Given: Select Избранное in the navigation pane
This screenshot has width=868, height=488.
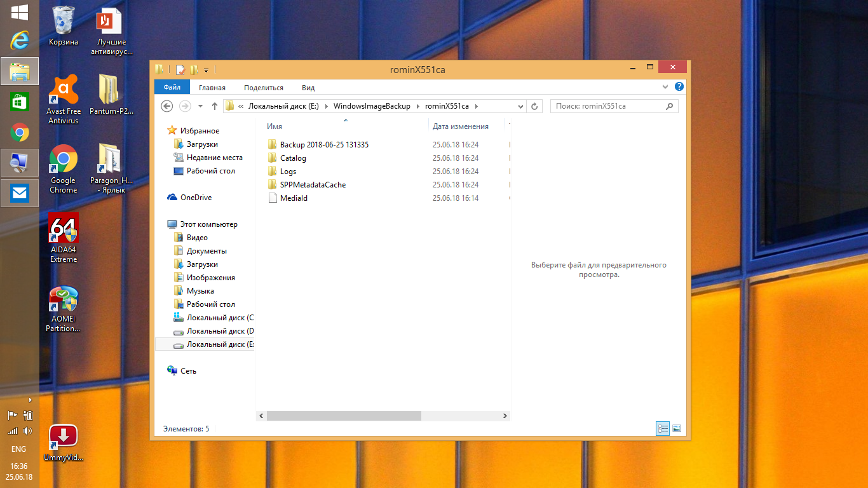Looking at the screenshot, I should (x=200, y=131).
